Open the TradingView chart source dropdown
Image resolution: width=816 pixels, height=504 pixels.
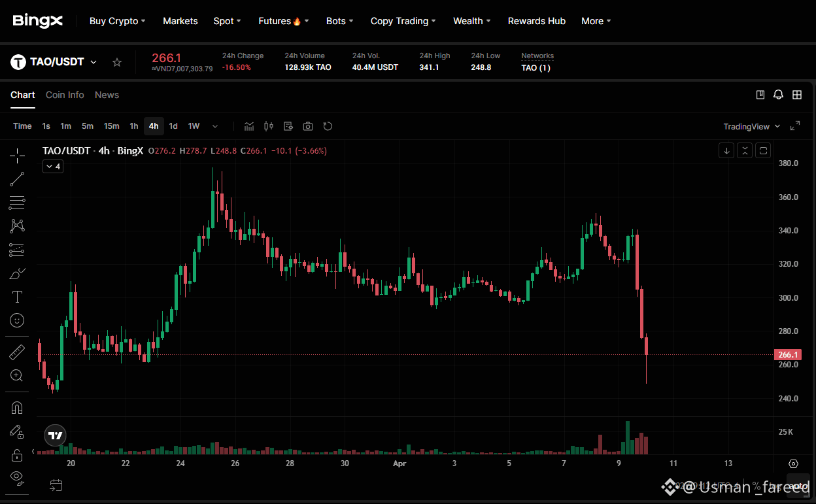coord(751,126)
